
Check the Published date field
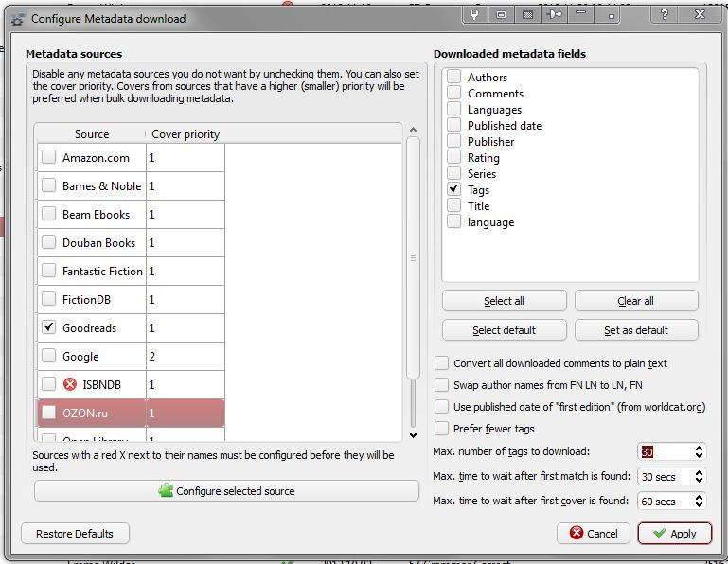(x=454, y=125)
